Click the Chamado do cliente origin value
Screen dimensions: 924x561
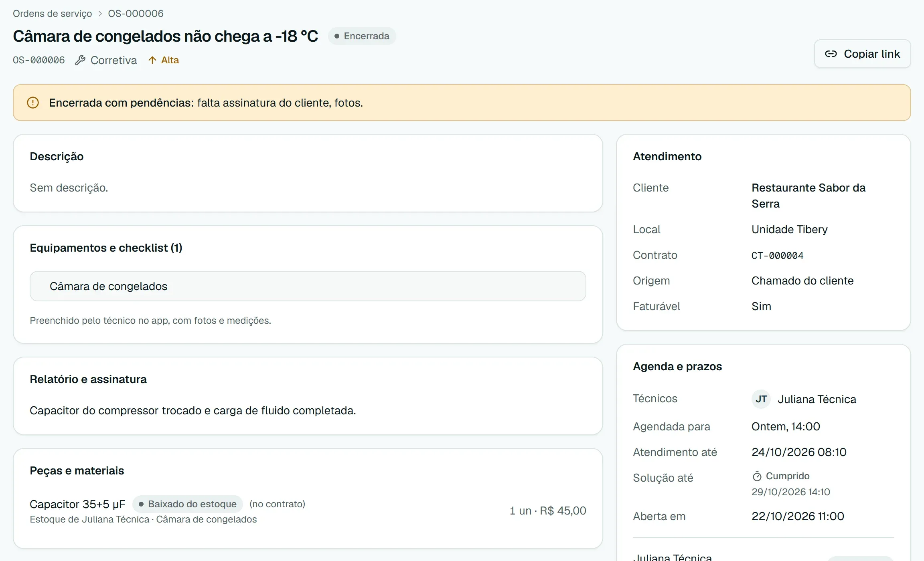[802, 280]
